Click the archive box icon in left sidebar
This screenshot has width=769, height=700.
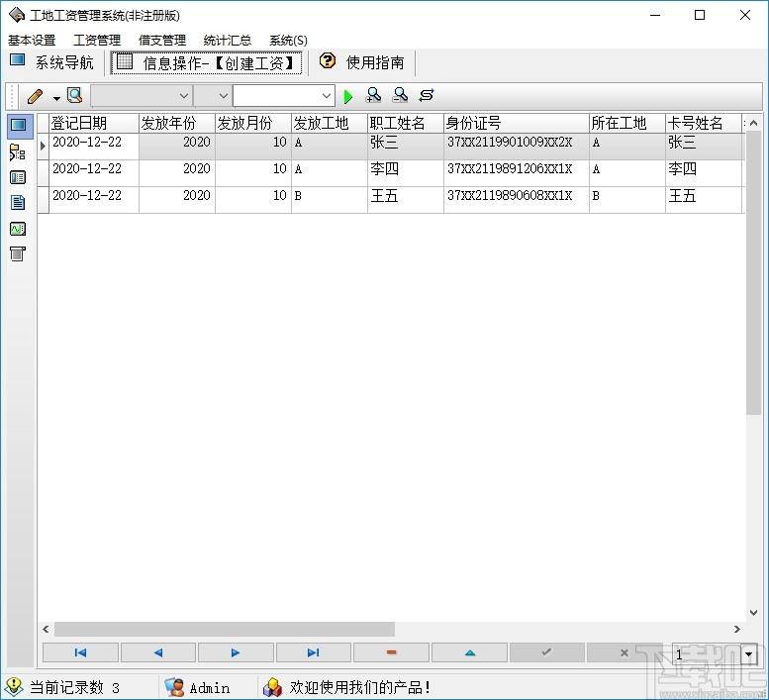coord(18,253)
